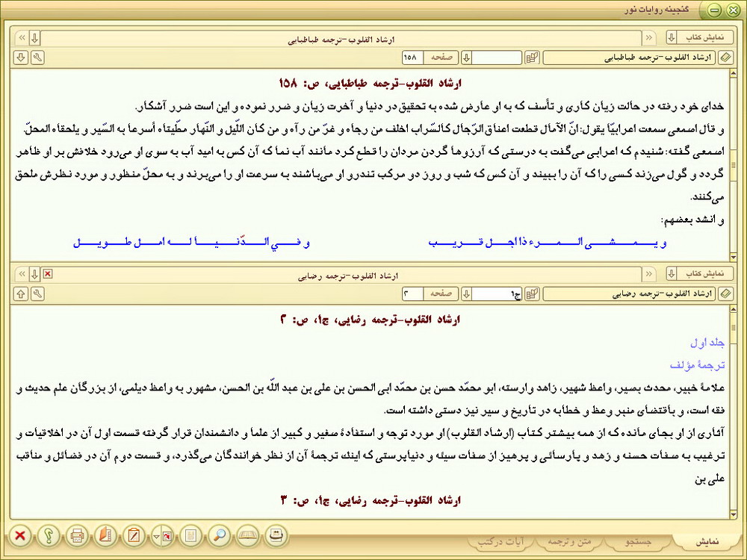Print using the printer icon

click(77, 535)
